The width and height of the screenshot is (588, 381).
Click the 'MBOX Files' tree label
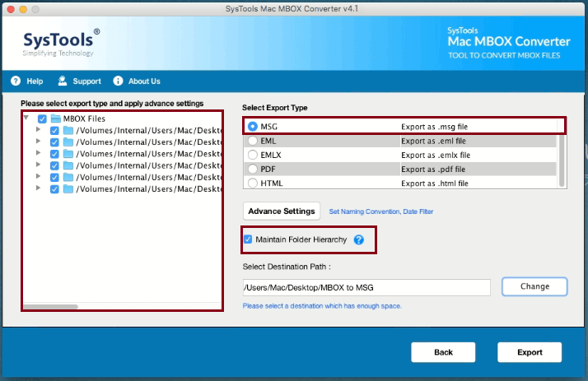84,118
